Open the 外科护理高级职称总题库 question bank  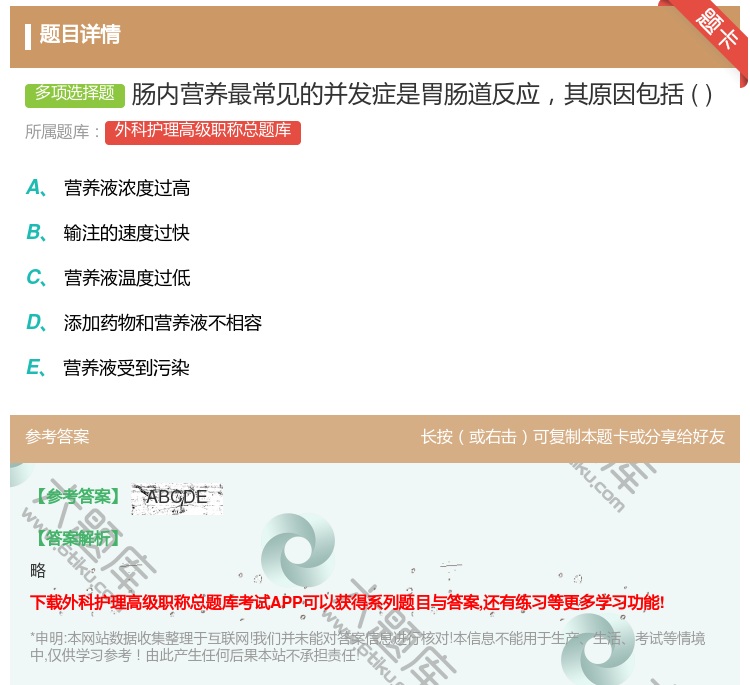(x=203, y=131)
